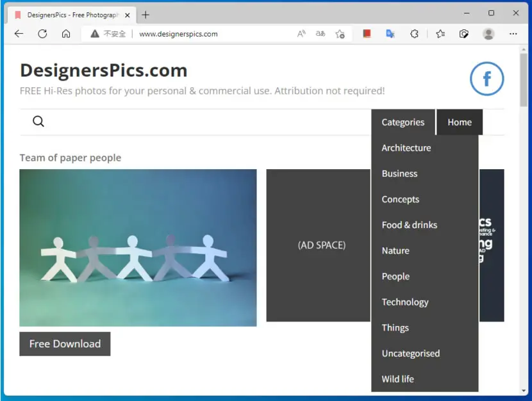
Task: Select Food & drinks category
Action: point(409,225)
